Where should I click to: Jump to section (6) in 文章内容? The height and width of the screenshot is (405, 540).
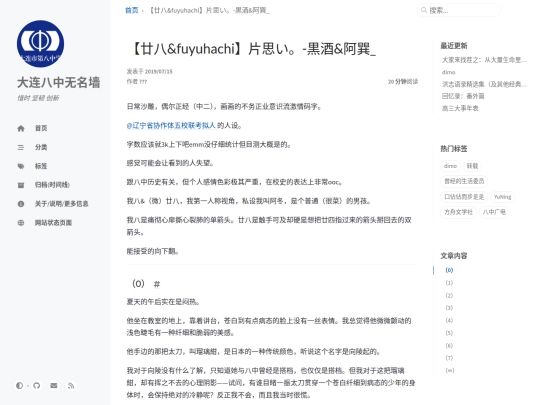point(449,345)
